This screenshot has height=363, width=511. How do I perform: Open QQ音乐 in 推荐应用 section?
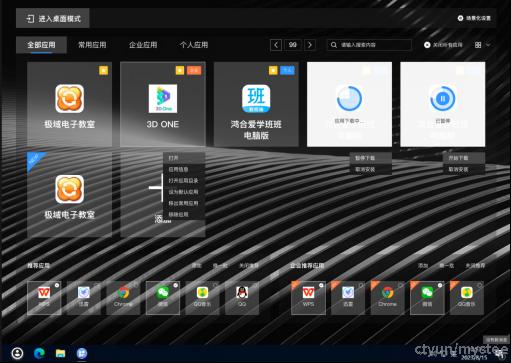pos(202,298)
